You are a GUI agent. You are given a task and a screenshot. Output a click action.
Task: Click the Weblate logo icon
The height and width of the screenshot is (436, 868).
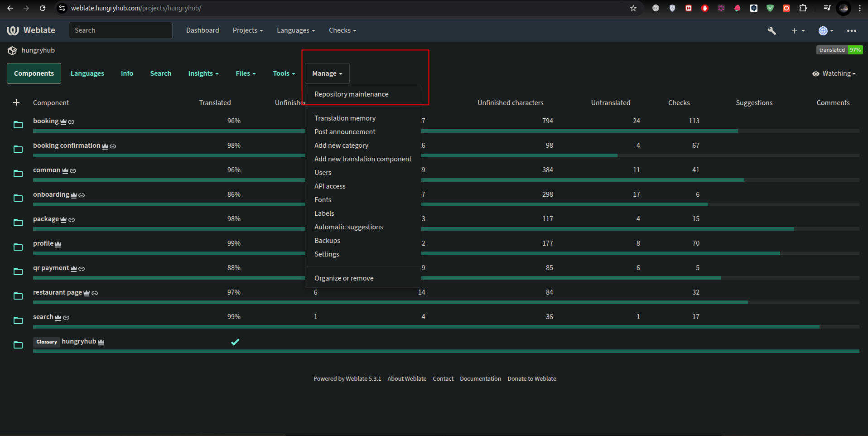click(x=13, y=30)
